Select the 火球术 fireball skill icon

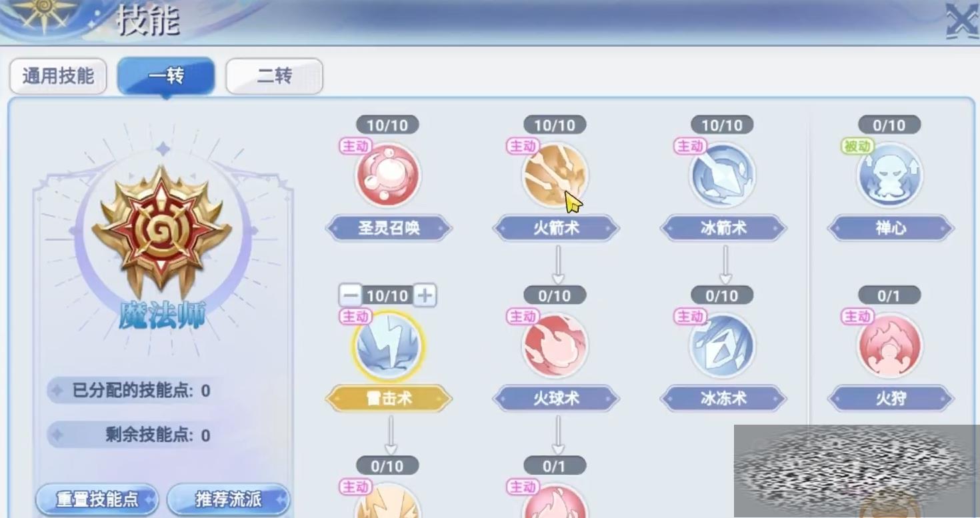[555, 347]
